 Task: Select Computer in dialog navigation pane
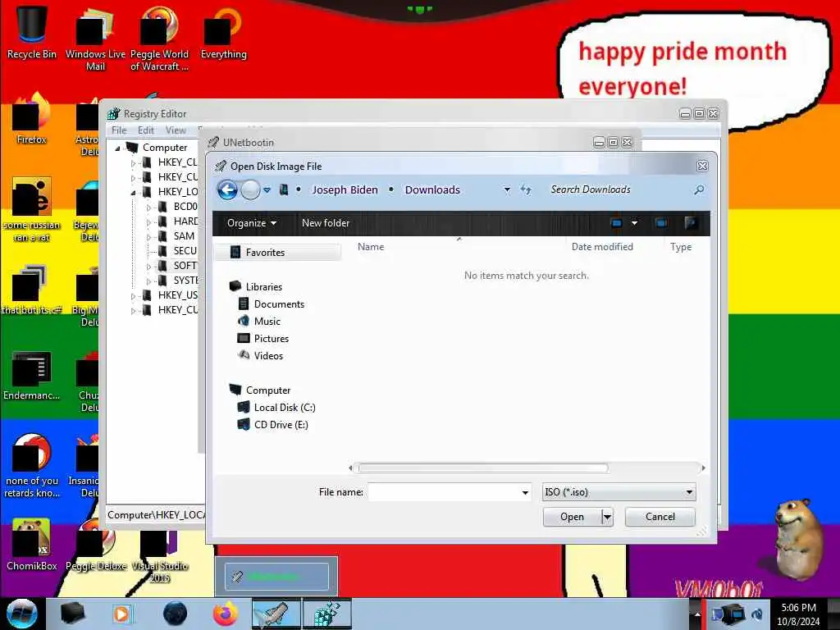[268, 390]
